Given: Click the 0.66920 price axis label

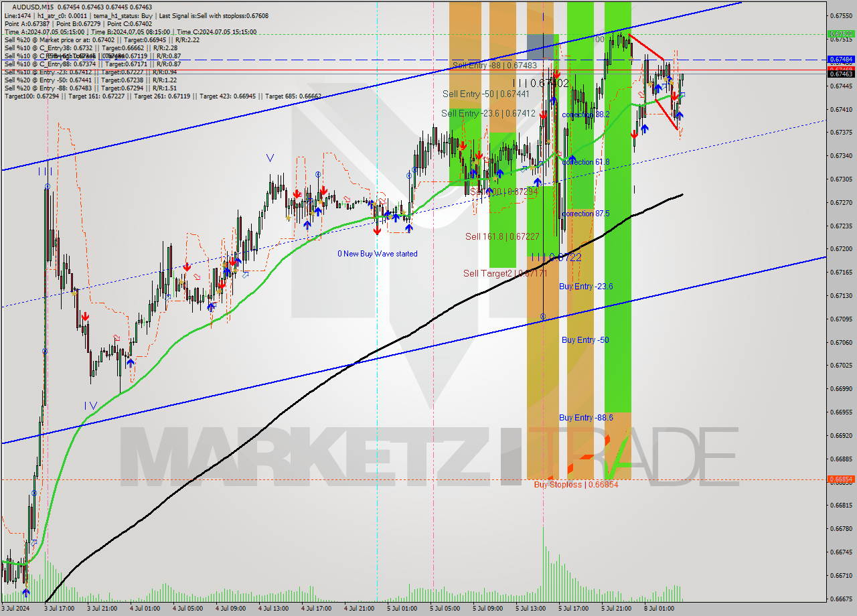Looking at the screenshot, I should tap(841, 436).
